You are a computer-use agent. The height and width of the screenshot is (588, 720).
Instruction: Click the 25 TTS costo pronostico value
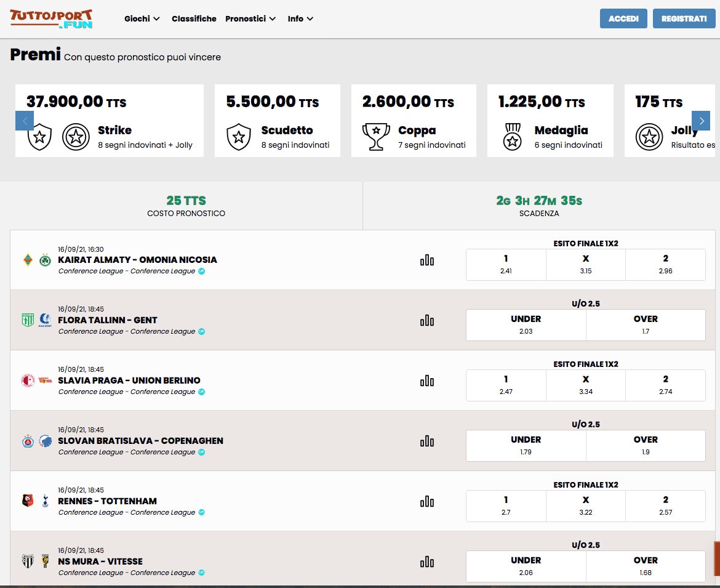tap(186, 201)
